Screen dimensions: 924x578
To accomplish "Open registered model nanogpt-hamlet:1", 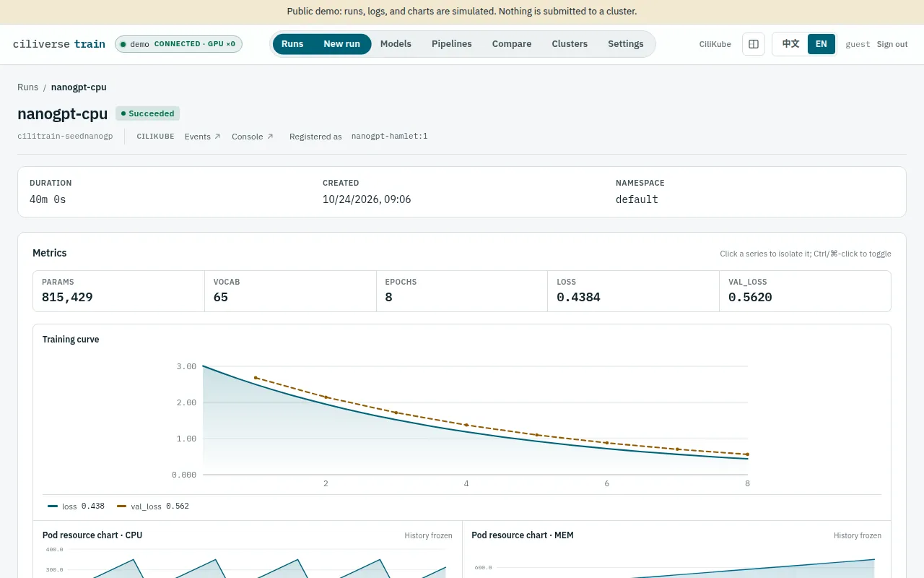I will pyautogui.click(x=390, y=137).
